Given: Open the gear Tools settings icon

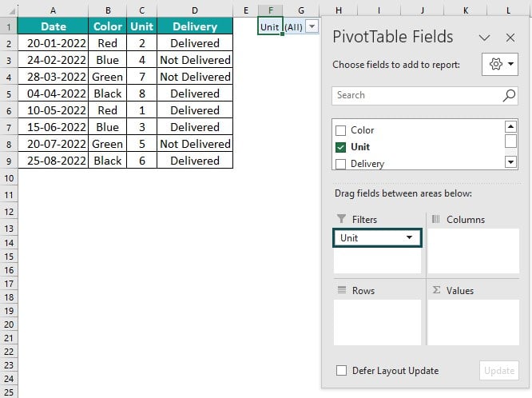Looking at the screenshot, I should (496, 64).
